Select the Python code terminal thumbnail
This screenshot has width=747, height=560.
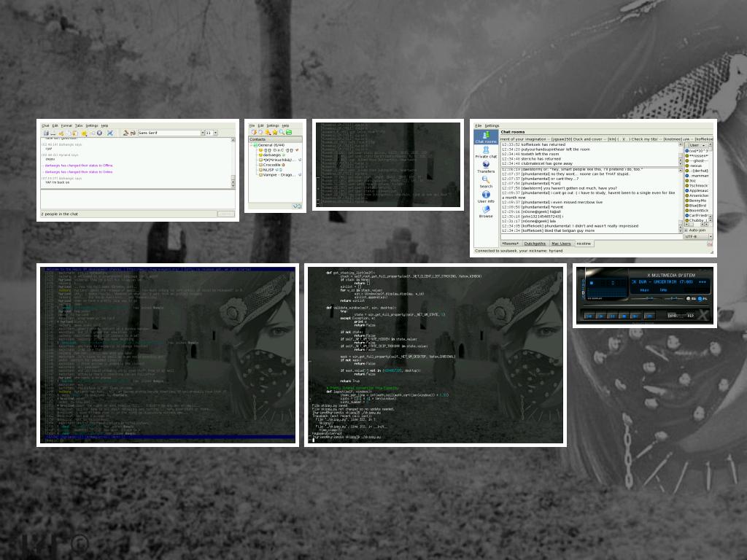[436, 355]
